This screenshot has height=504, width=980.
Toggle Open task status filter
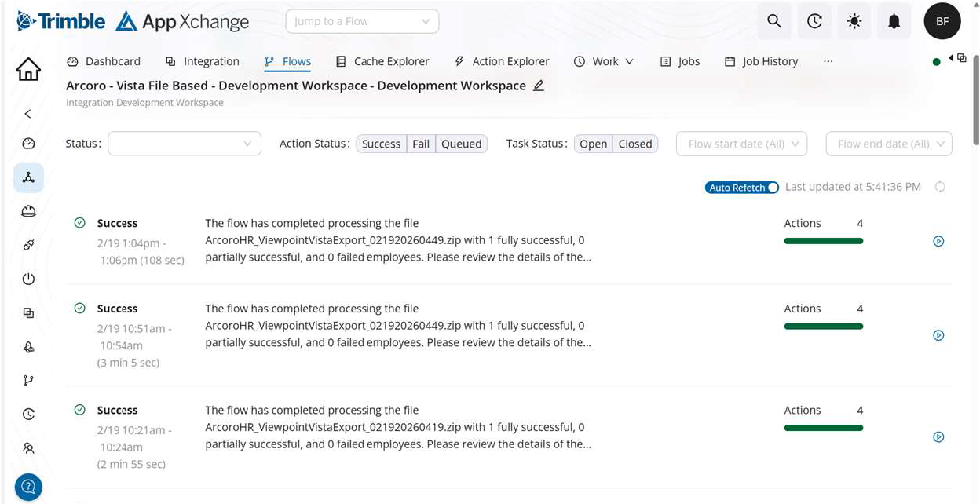(x=593, y=144)
